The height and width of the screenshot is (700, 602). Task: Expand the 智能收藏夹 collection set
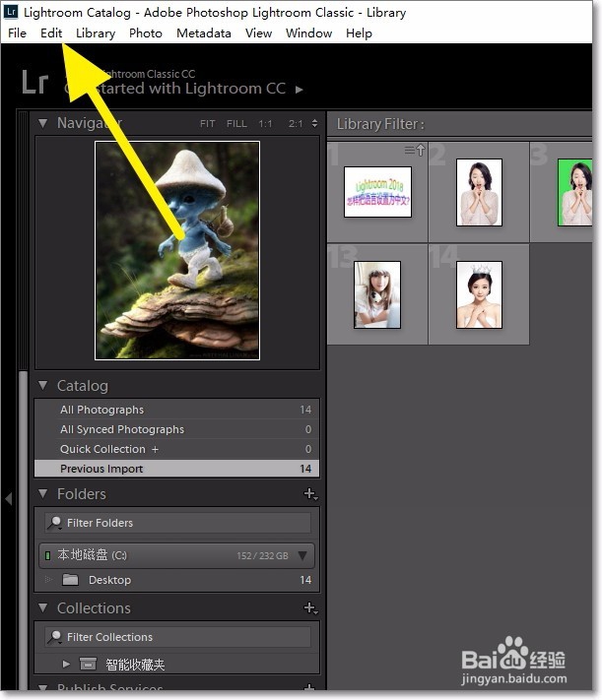pos(66,664)
